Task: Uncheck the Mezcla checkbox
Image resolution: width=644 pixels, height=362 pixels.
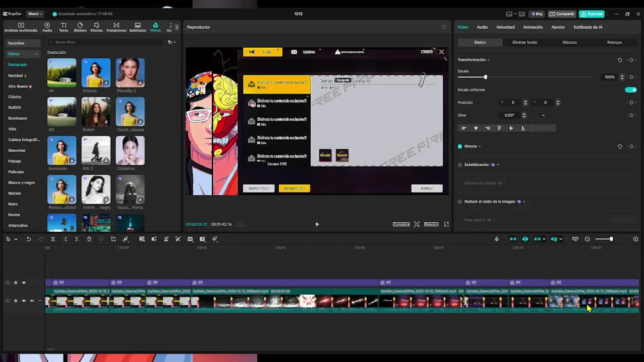Action: tap(460, 146)
